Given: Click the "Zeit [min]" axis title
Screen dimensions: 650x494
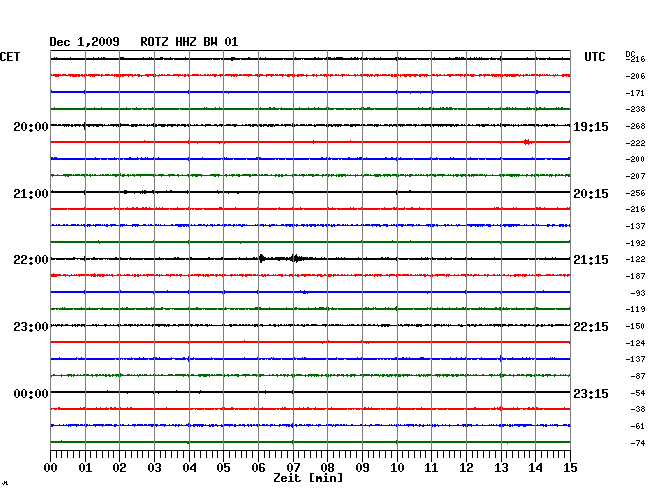Looking at the screenshot, I should (x=308, y=478).
